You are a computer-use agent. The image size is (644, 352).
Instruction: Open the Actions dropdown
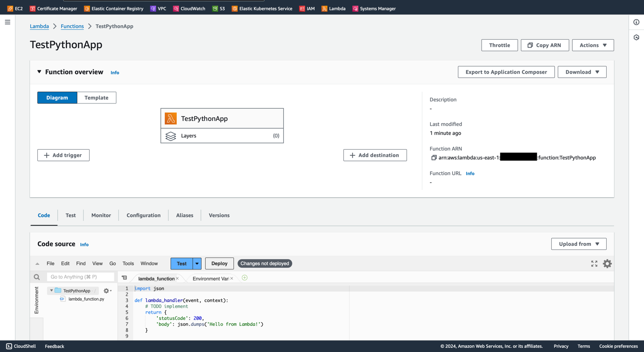(x=593, y=45)
